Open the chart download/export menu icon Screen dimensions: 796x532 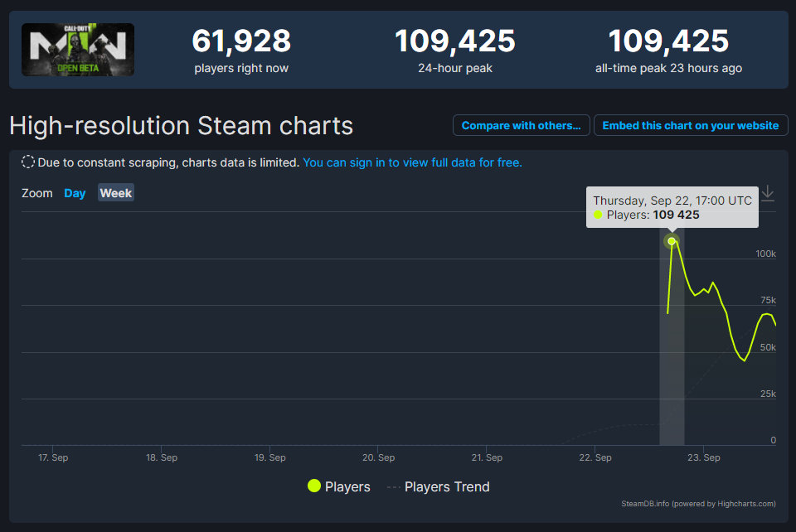point(768,193)
